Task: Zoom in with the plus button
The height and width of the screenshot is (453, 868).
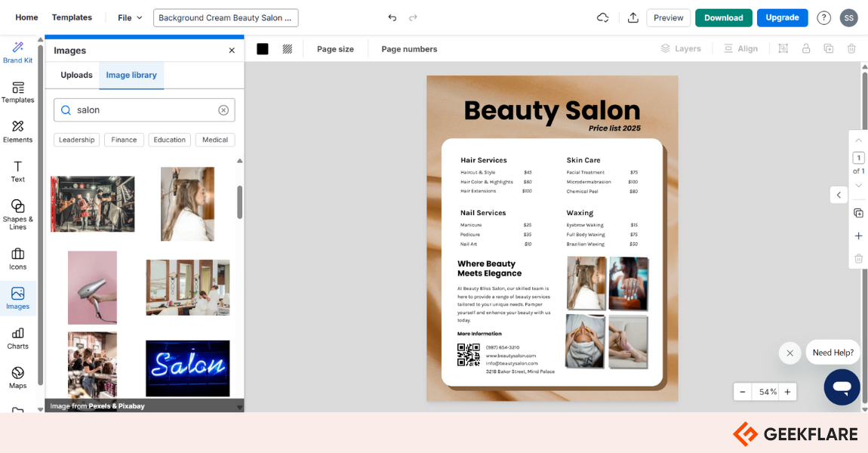Action: click(787, 392)
